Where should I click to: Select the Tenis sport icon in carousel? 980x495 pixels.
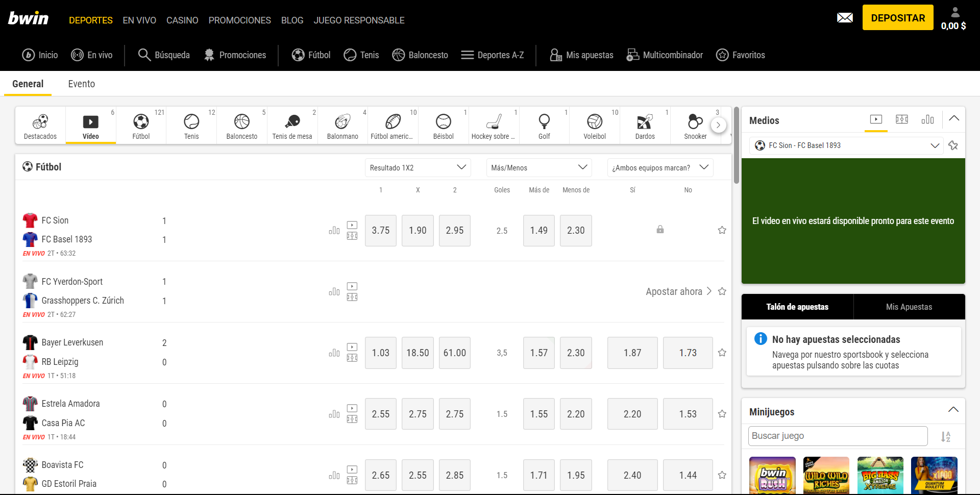point(191,126)
